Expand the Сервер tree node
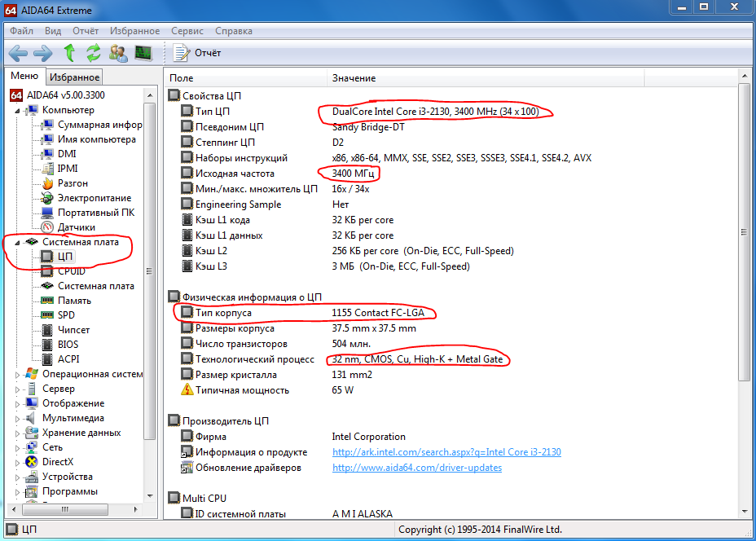Viewport: 756px width, 541px height. 19,389
